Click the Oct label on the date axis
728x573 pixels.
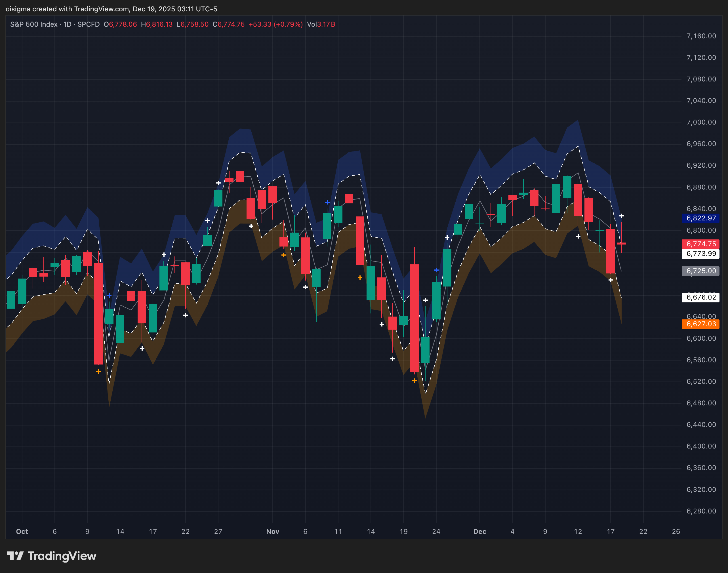click(22, 531)
